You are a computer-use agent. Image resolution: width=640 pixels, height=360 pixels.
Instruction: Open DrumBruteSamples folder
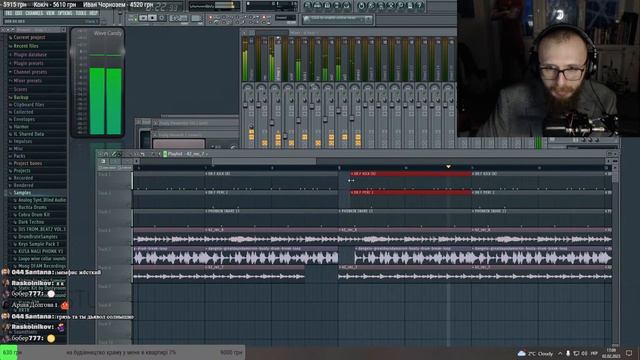click(38, 237)
